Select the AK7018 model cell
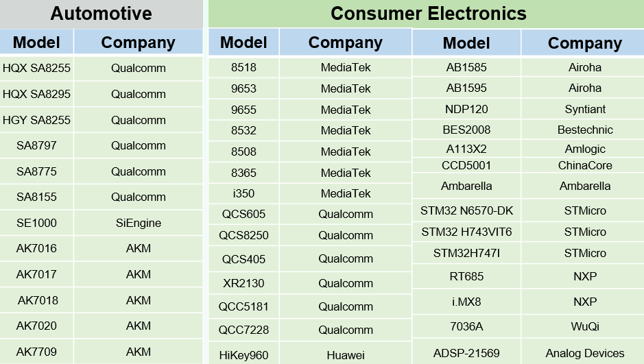This screenshot has height=364, width=644. point(38,300)
